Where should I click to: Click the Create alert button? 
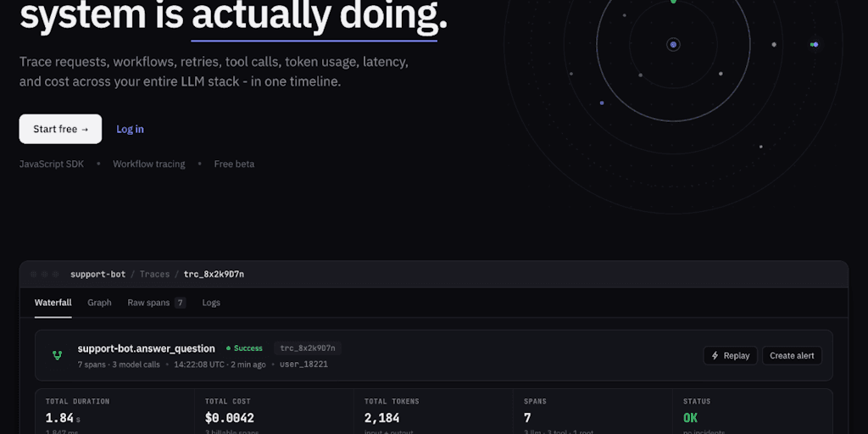792,355
